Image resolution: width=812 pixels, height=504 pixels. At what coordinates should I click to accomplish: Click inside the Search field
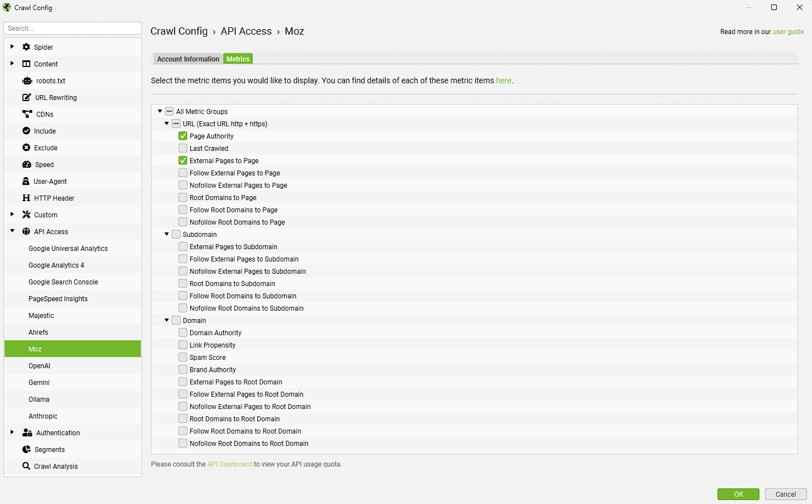coord(72,28)
